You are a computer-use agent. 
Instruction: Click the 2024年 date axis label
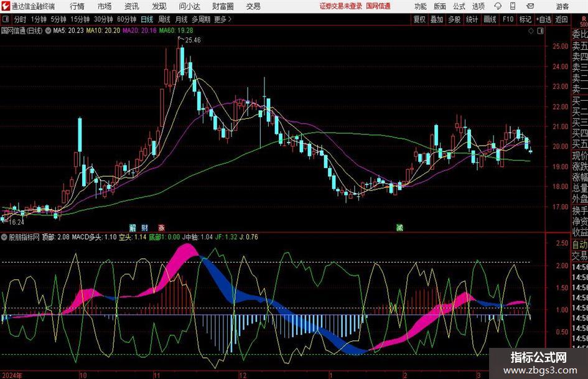[x=12, y=375]
